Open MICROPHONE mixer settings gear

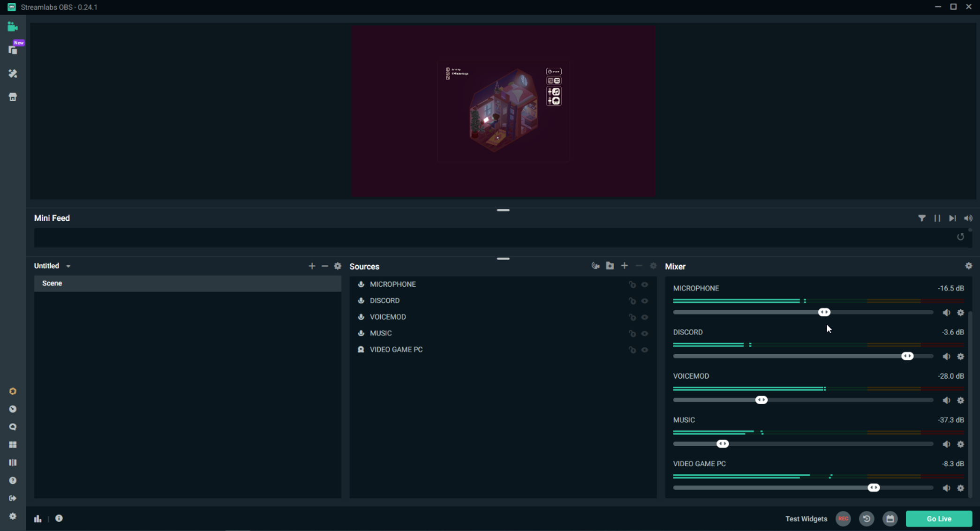[960, 313]
